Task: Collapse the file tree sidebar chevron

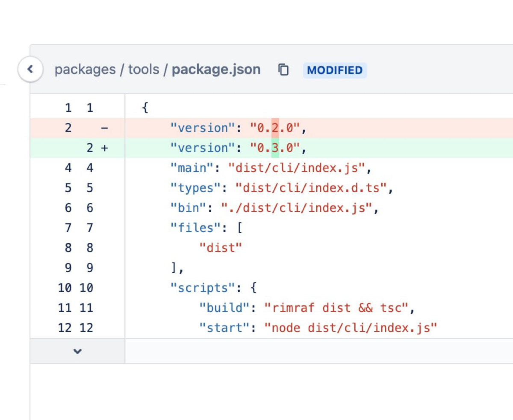Action: coord(30,69)
